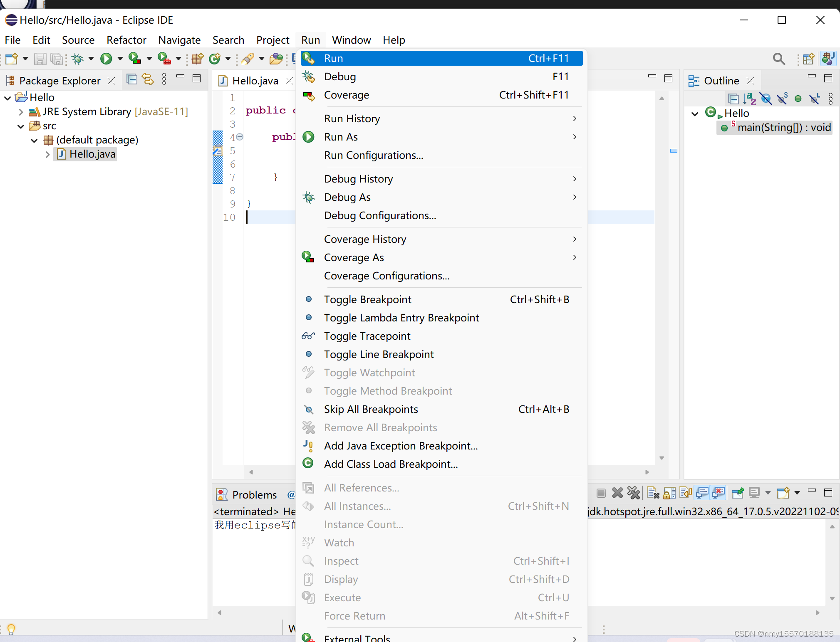The width and height of the screenshot is (840, 642).
Task: Toggle Hide Fields in Outline toolbar
Action: click(x=766, y=99)
